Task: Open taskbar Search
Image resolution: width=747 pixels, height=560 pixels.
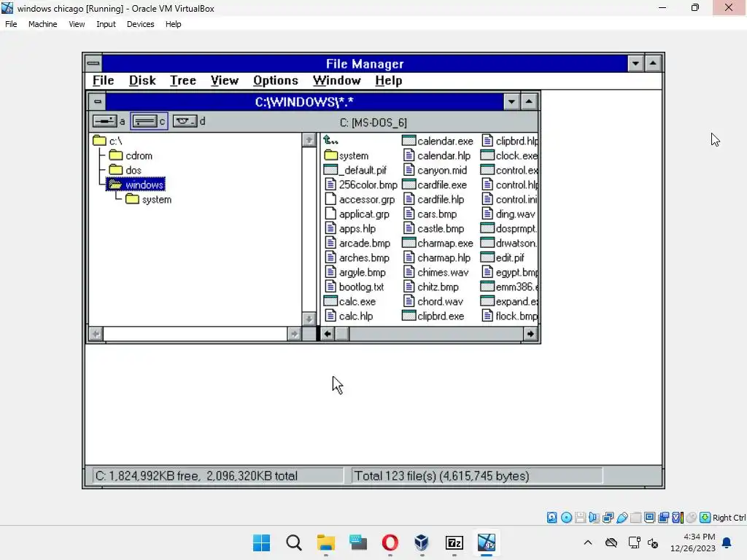Action: (293, 542)
